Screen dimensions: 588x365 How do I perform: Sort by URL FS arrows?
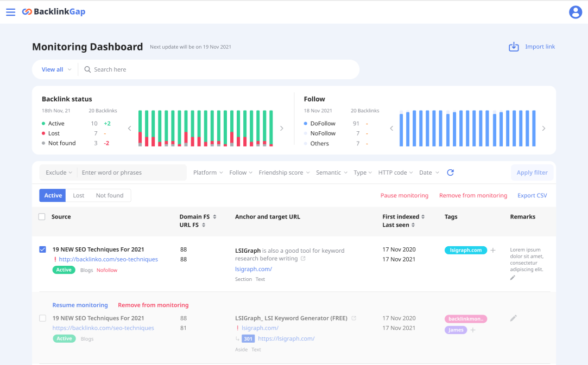coord(204,225)
